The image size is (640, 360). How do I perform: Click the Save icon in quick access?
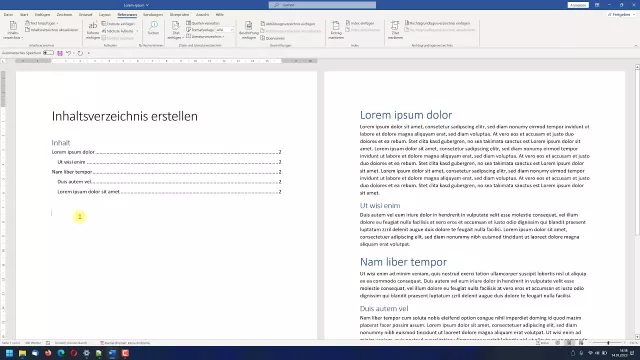pyautogui.click(x=60, y=53)
